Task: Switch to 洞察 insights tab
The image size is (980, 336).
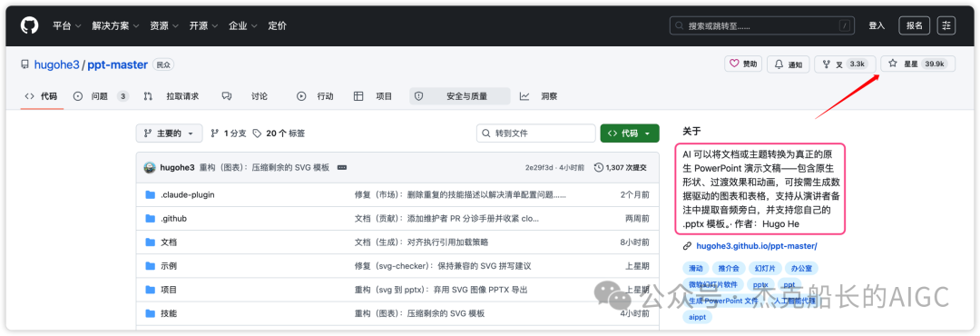Action: click(538, 96)
